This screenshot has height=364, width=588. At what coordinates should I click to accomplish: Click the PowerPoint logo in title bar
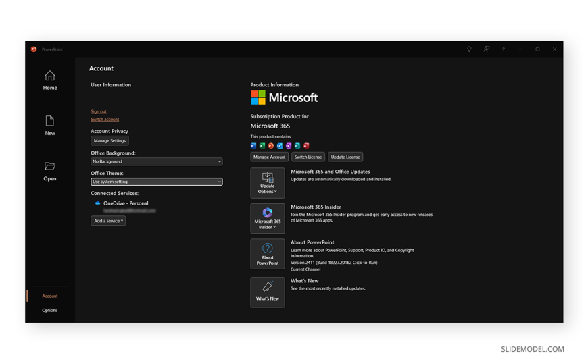pyautogui.click(x=34, y=49)
